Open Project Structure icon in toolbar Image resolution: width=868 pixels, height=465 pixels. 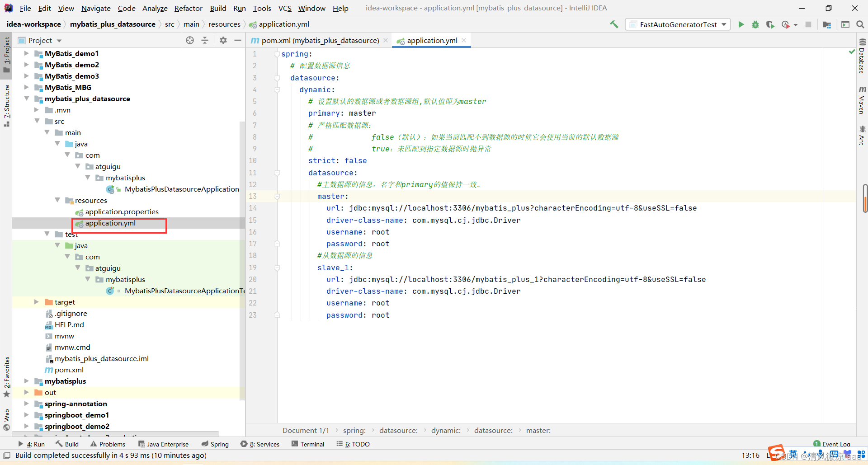click(x=827, y=24)
